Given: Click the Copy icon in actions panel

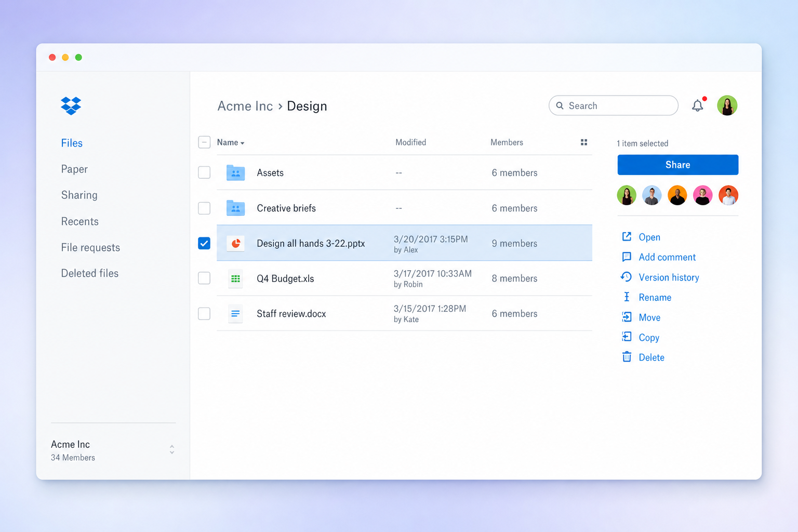Looking at the screenshot, I should tap(627, 337).
